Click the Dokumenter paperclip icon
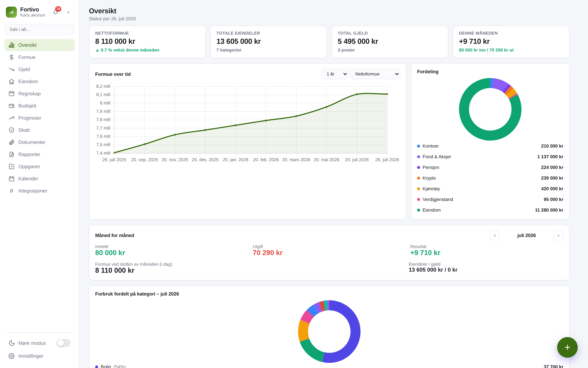The image size is (588, 368). [x=11, y=142]
